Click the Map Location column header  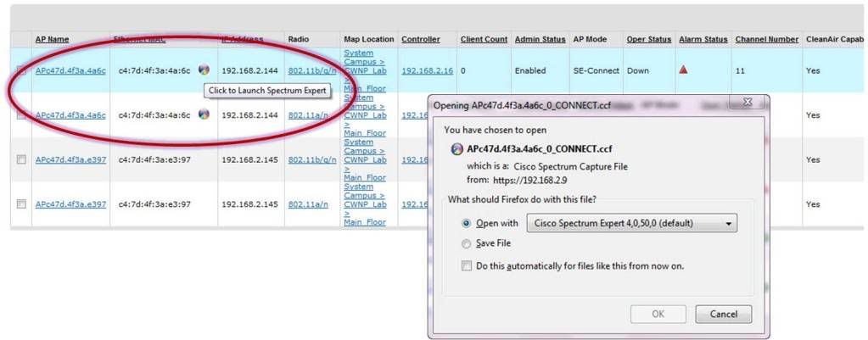point(369,39)
